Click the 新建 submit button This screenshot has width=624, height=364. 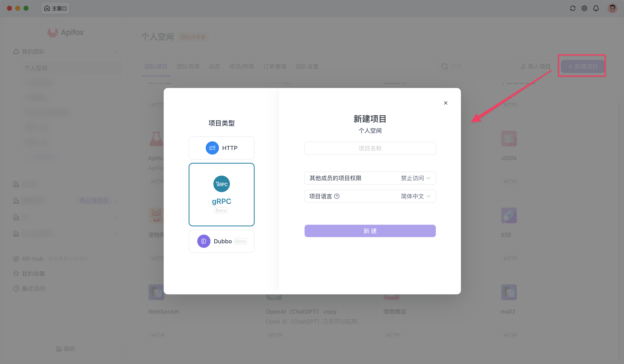(x=370, y=231)
